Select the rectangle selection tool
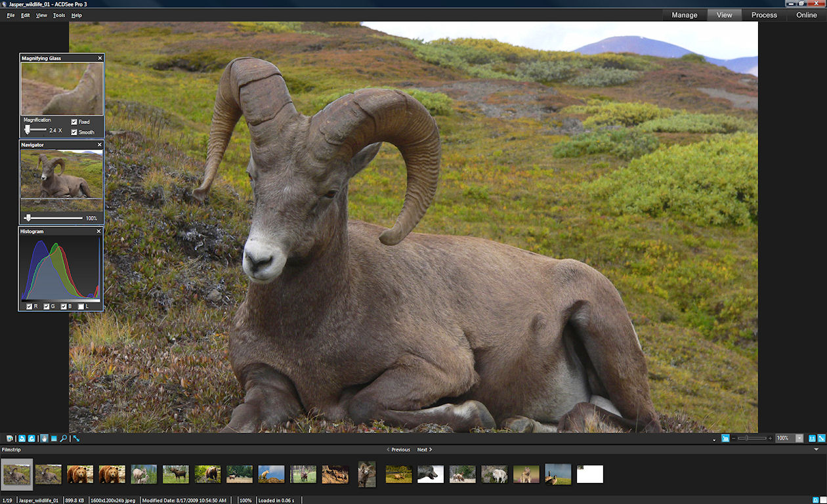Viewport: 827px width, 504px height. click(x=54, y=438)
